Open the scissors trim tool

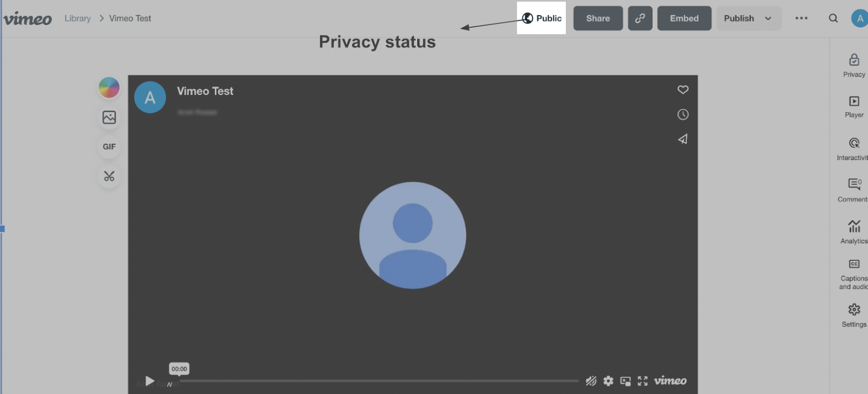pyautogui.click(x=109, y=176)
